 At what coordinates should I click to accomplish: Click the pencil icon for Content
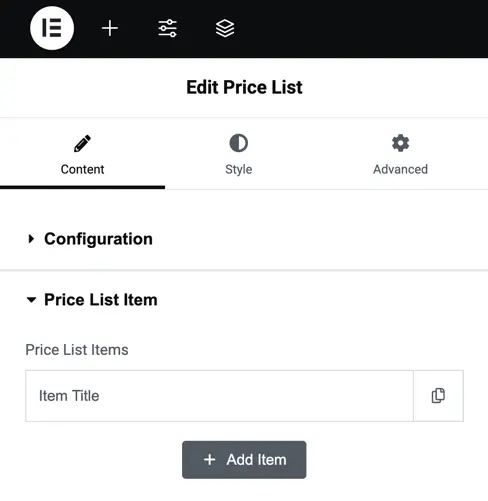click(x=82, y=143)
